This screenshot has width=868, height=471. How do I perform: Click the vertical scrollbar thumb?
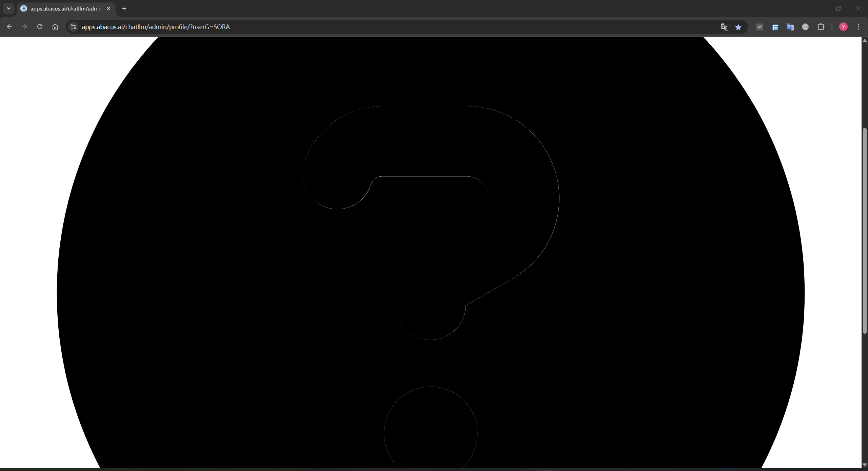[864, 231]
